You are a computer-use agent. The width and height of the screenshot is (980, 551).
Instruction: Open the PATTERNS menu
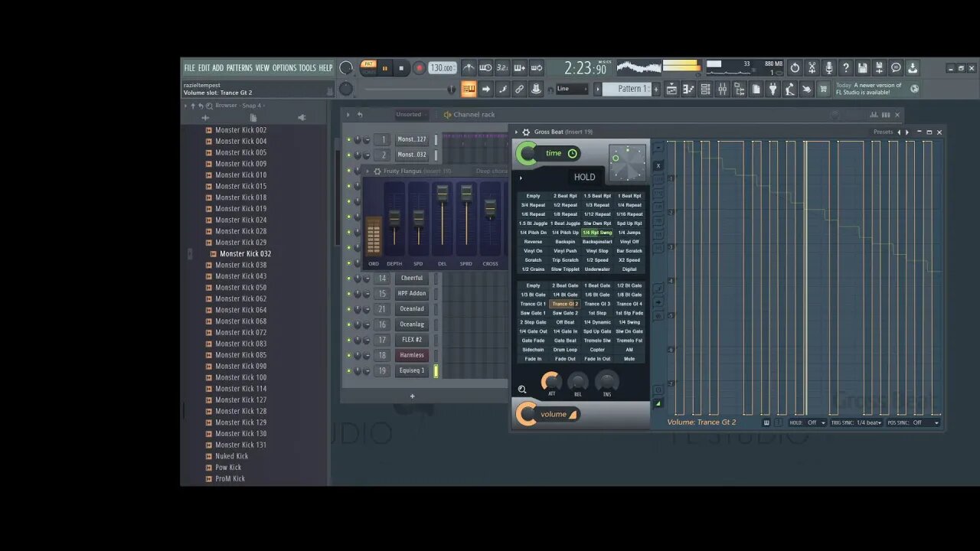point(239,68)
